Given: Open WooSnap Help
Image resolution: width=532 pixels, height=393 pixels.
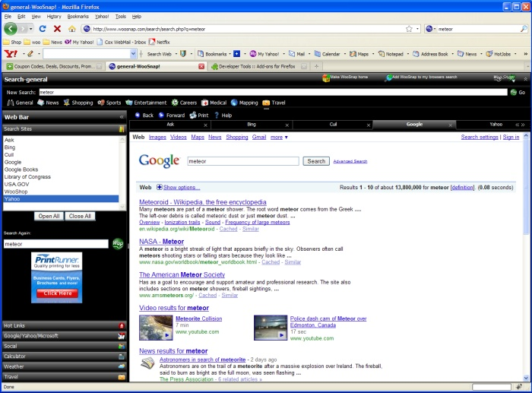Looking at the screenshot, I should (x=223, y=115).
